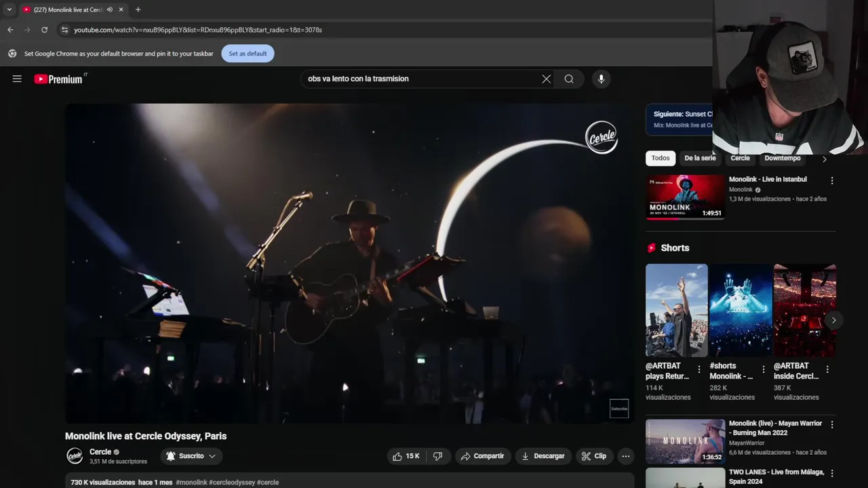Viewport: 868px width, 488px height.
Task: Open the #cercleodyssey hashtag link
Action: [232, 483]
